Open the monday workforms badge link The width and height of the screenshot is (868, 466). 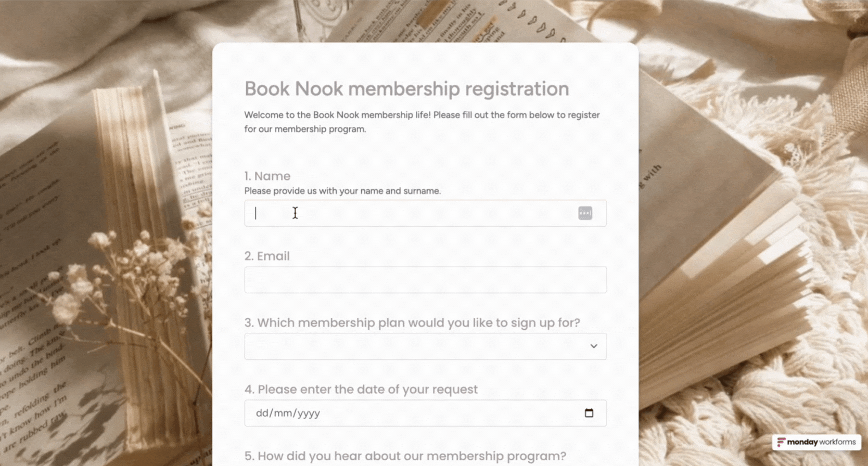coord(816,442)
